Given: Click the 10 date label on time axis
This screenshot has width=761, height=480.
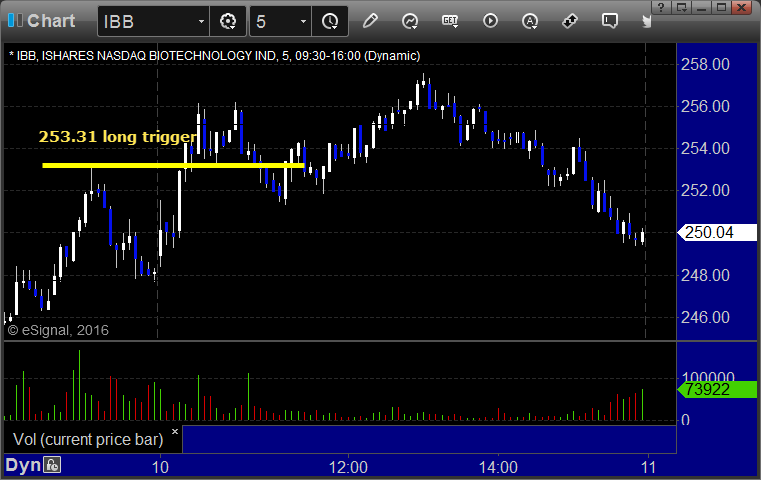Looking at the screenshot, I should [x=160, y=467].
